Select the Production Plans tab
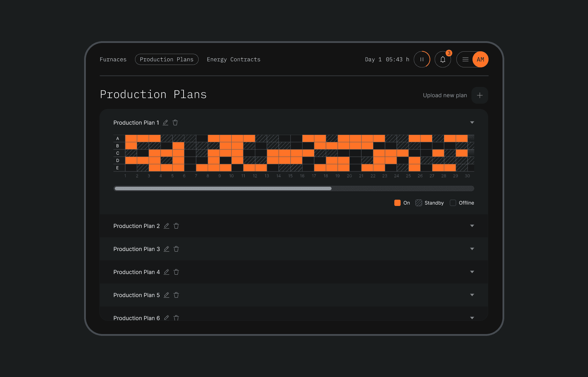 click(x=167, y=59)
